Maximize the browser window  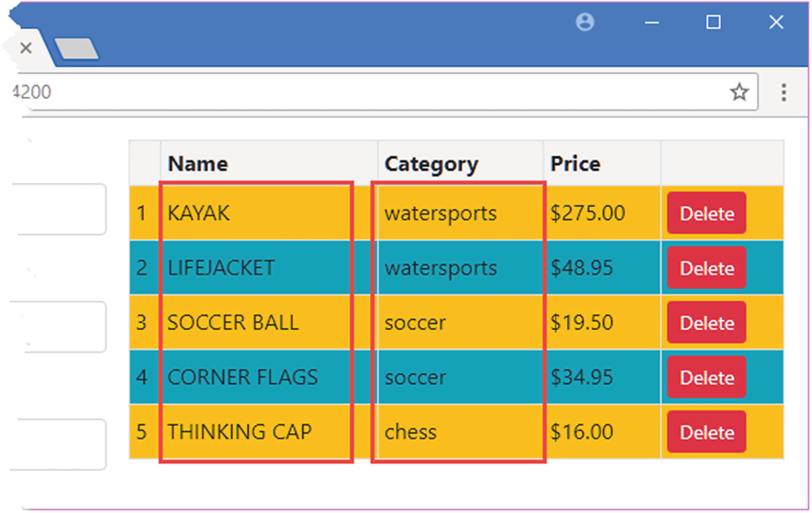point(713,22)
